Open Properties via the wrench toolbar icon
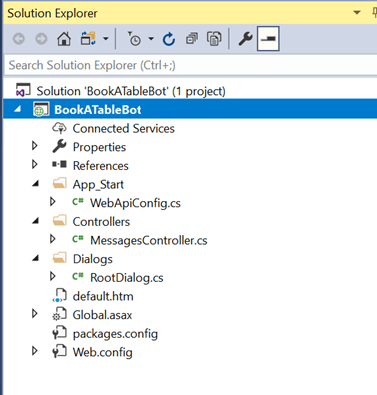The image size is (377, 395). [x=246, y=39]
